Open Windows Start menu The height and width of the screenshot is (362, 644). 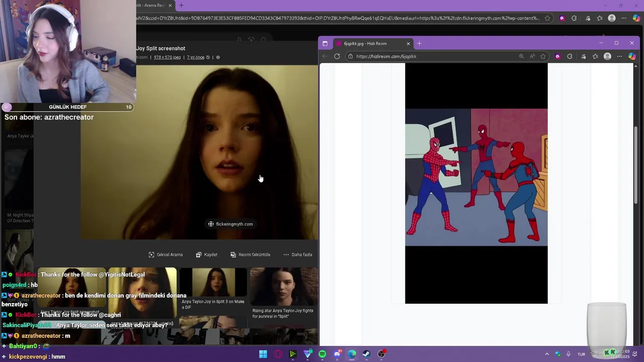pos(263,354)
